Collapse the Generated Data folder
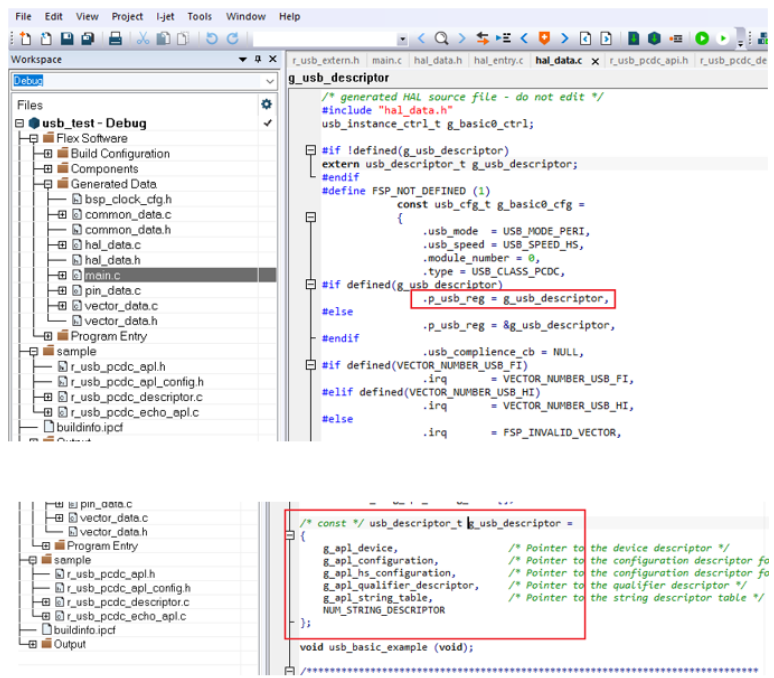 point(48,184)
